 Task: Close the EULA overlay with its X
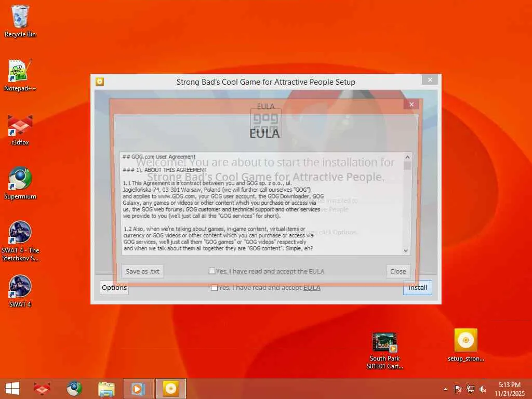pos(411,104)
